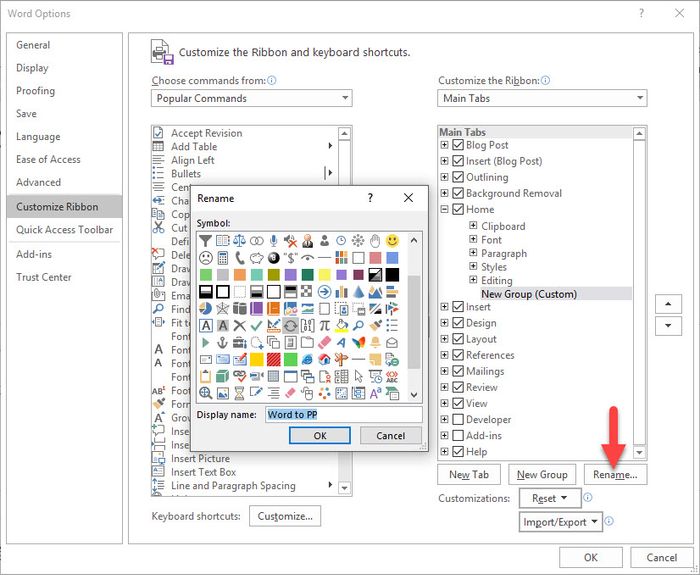Screen dimensions: 700x575
Task: Expand the Clipboard group node
Action: 473,225
